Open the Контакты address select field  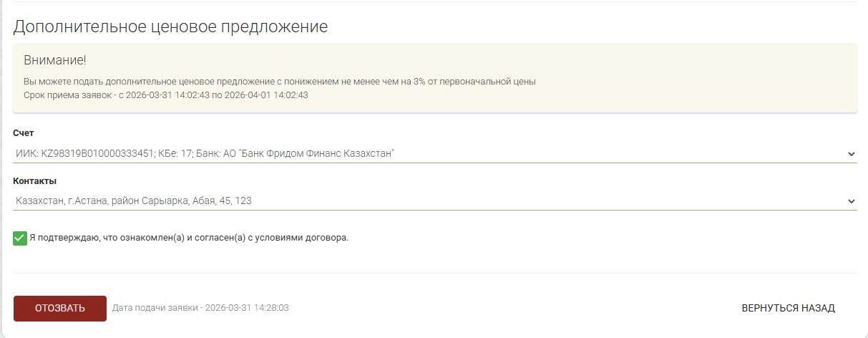(429, 201)
